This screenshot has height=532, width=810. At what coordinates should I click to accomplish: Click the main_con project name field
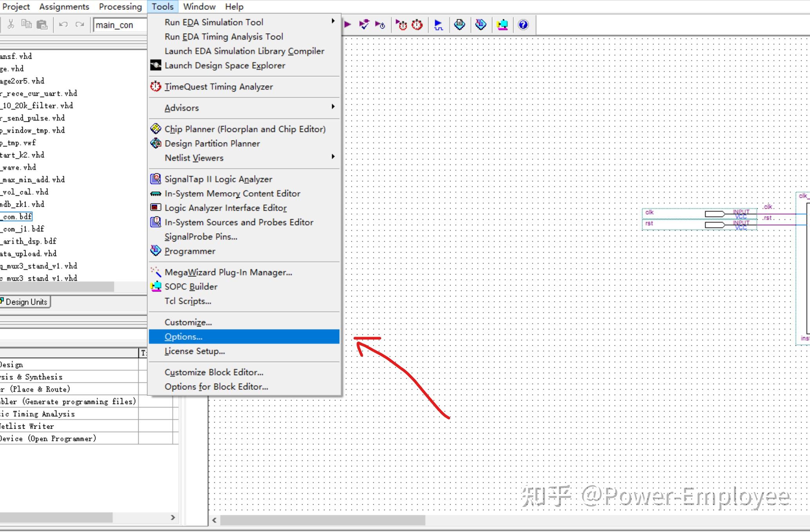[x=118, y=25]
